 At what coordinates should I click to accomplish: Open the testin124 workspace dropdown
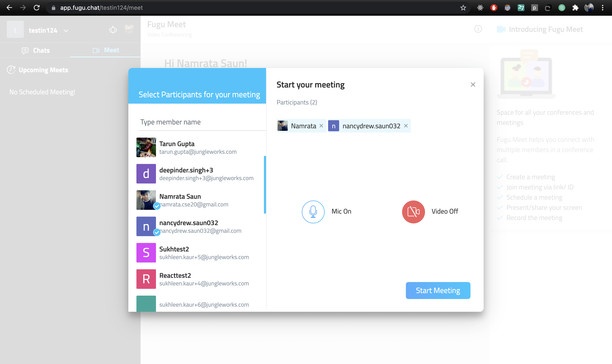(x=66, y=30)
